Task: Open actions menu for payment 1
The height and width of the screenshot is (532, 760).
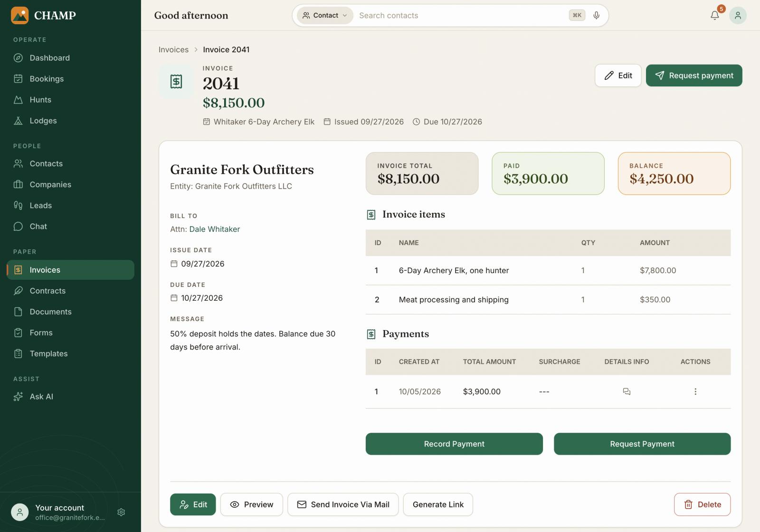Action: (695, 391)
